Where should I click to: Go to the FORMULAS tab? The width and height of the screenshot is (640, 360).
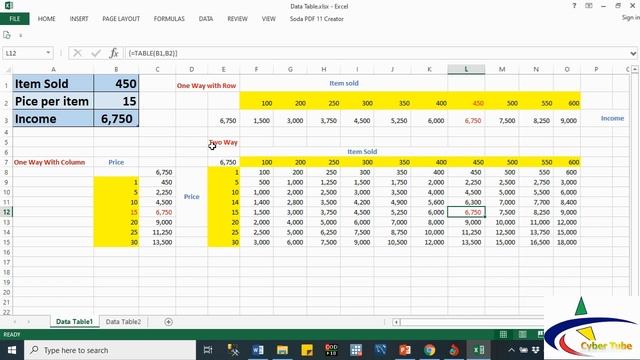coord(169,19)
